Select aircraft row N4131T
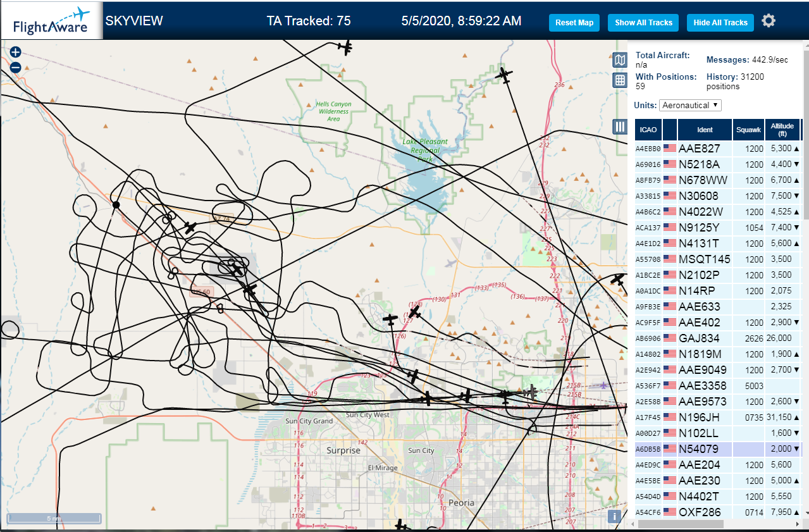Image resolution: width=809 pixels, height=532 pixels. [718, 244]
